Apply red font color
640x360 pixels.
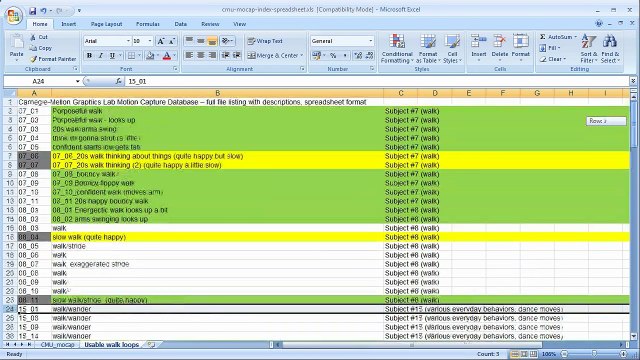(167, 56)
